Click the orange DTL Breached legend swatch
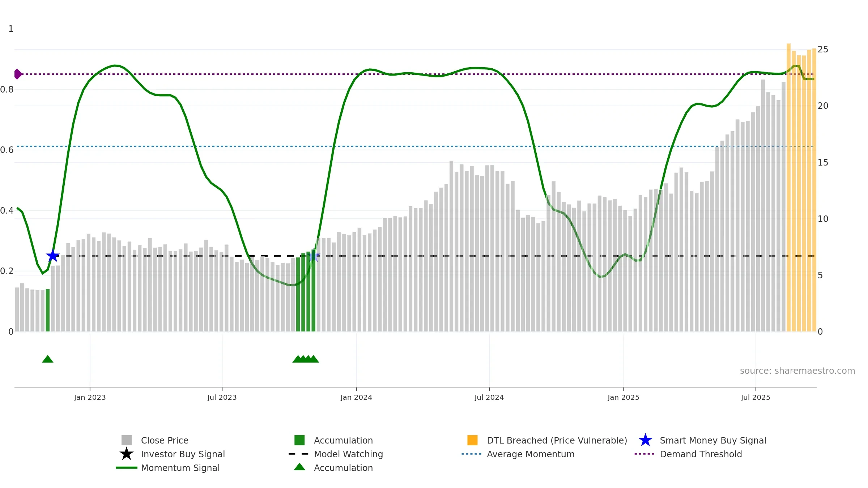This screenshot has width=868, height=488. [472, 440]
